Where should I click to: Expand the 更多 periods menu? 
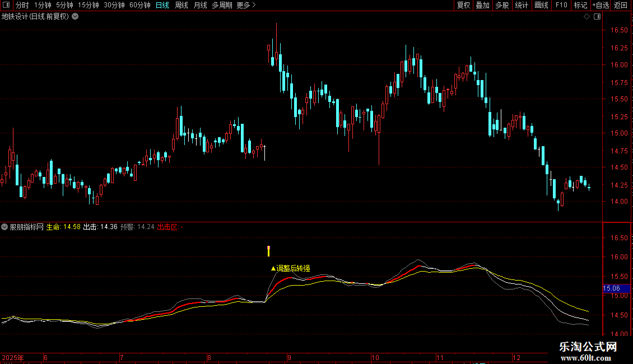pos(246,5)
